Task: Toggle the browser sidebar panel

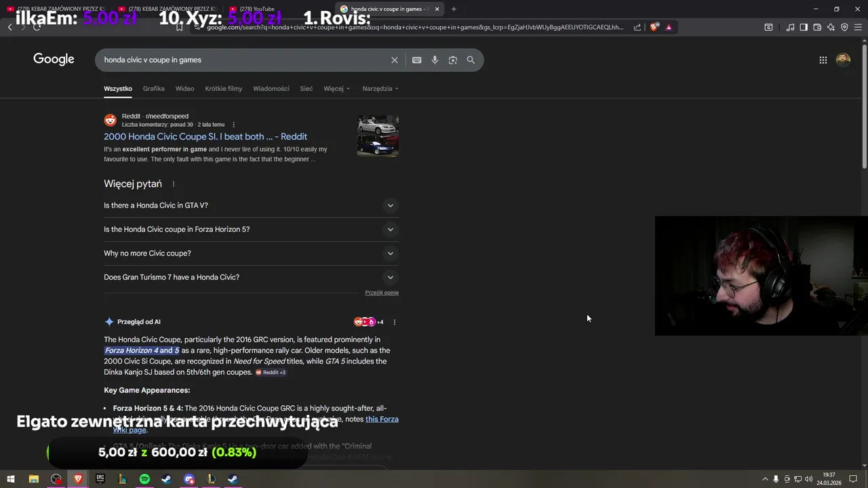Action: point(804,27)
